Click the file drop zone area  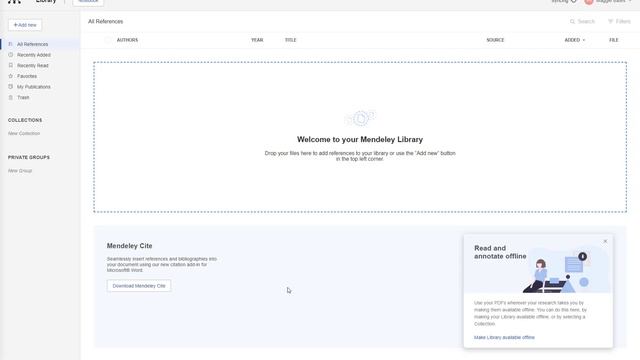pyautogui.click(x=360, y=137)
